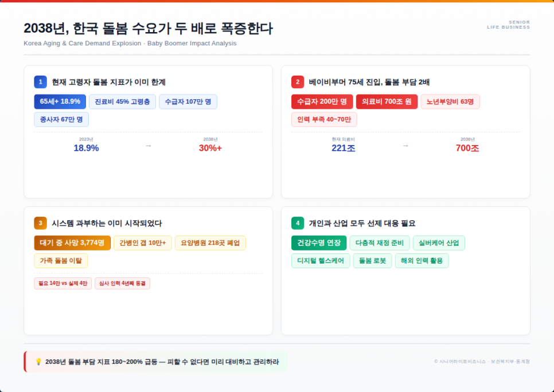
Task: Click the 필요 14만 vs 실제 4만 label
Action: point(63,283)
